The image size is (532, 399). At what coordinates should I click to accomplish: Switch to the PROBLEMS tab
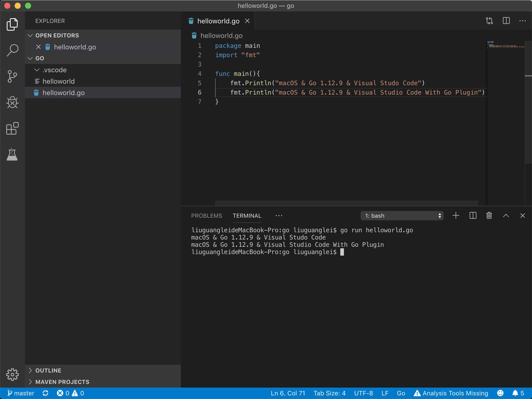pyautogui.click(x=207, y=215)
